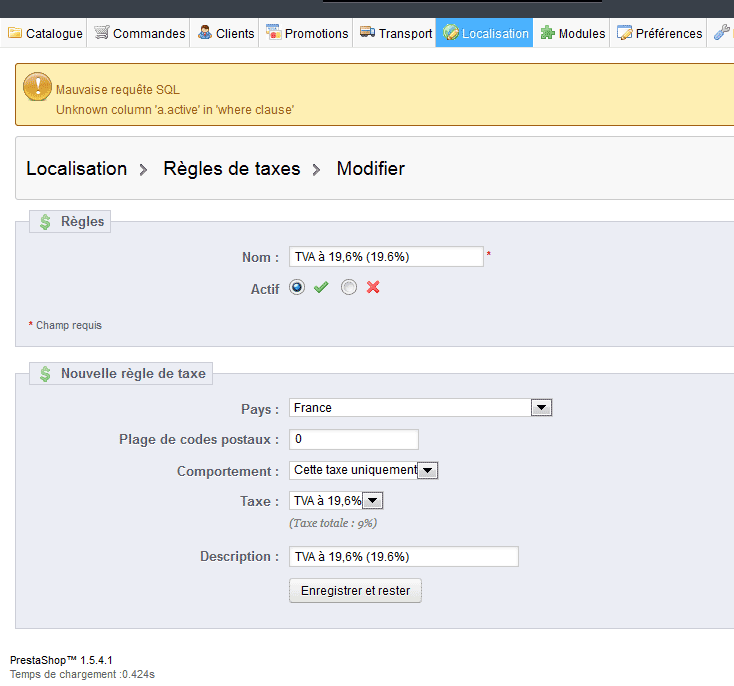
Task: Open the Préférences menu tab
Action: pyautogui.click(x=659, y=33)
